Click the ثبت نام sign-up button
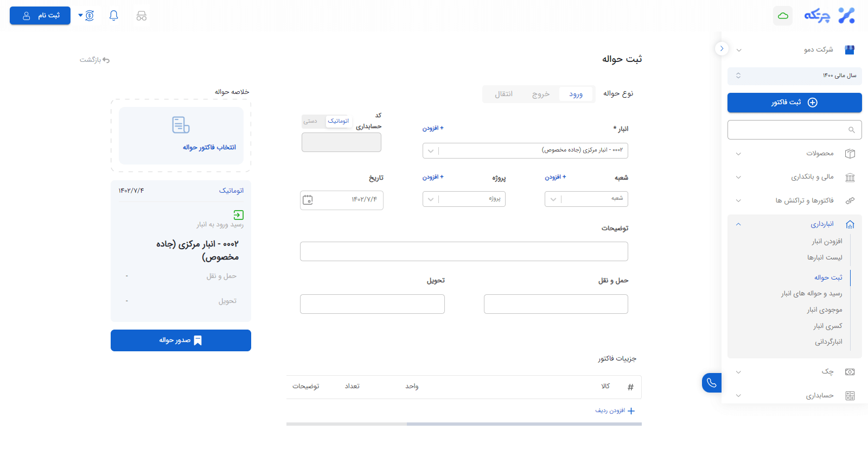This screenshot has width=868, height=455. click(40, 16)
